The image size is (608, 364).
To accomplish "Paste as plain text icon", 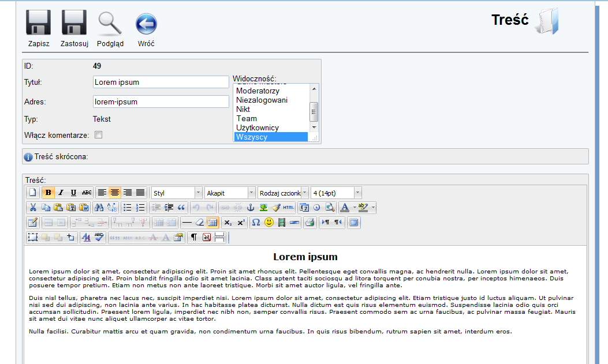I will coord(71,208).
